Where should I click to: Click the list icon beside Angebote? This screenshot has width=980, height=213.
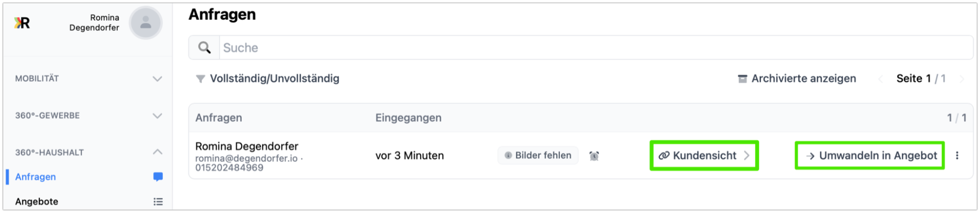point(158,202)
